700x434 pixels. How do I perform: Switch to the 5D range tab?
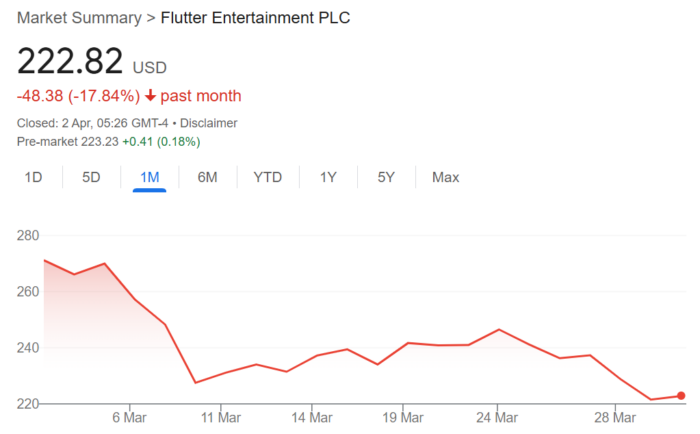91,177
